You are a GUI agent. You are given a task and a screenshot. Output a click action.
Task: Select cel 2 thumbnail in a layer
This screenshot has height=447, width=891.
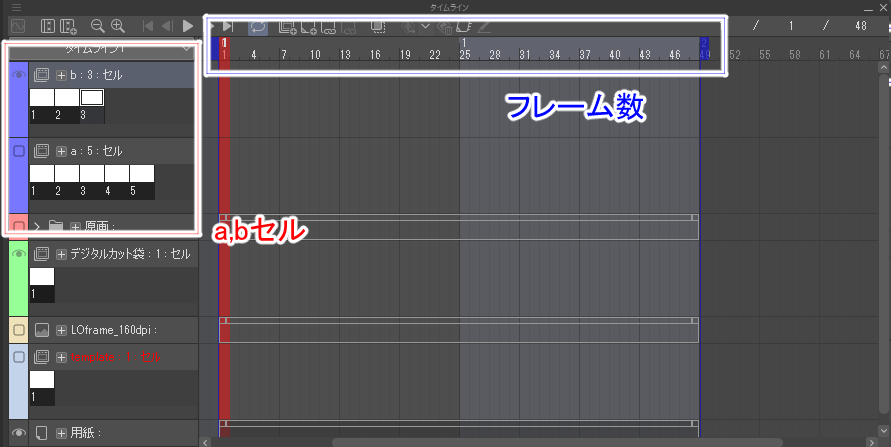(67, 173)
